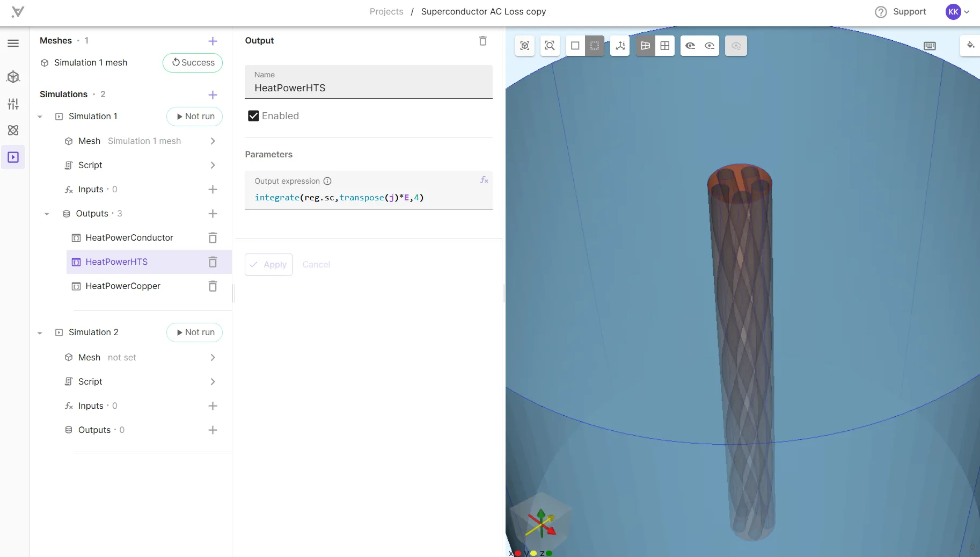Open the Support link

[x=909, y=11]
